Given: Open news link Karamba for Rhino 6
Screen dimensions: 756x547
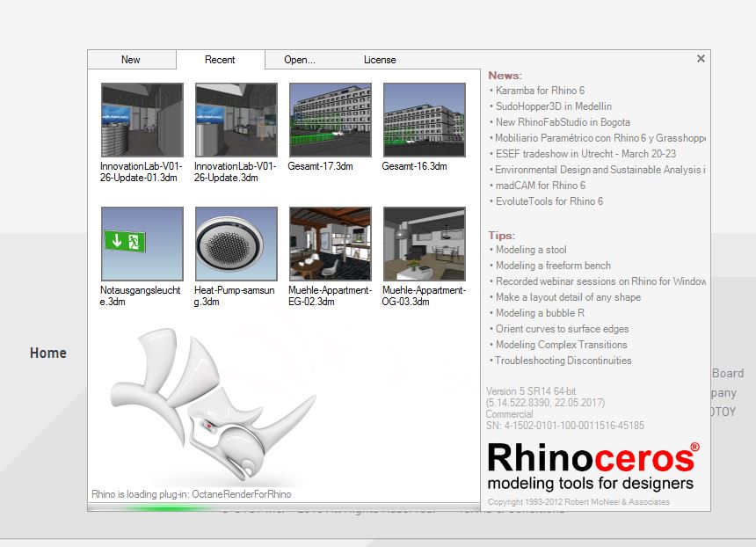Looking at the screenshot, I should tap(540, 91).
